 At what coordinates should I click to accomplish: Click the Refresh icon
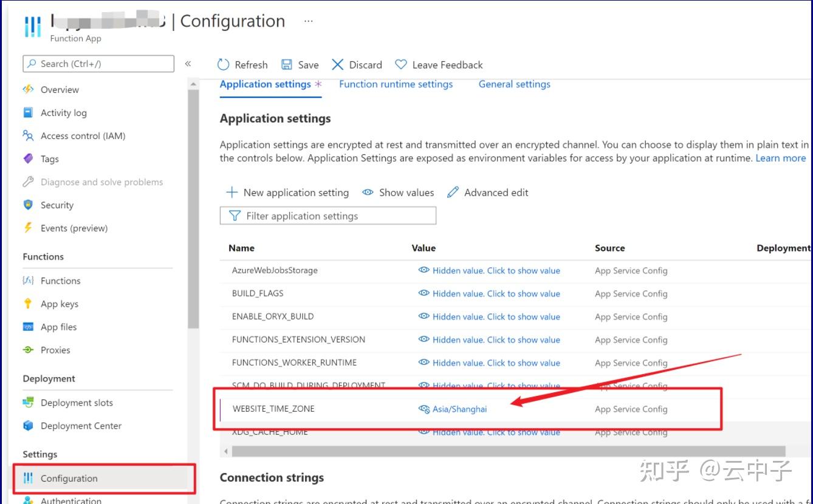click(224, 64)
